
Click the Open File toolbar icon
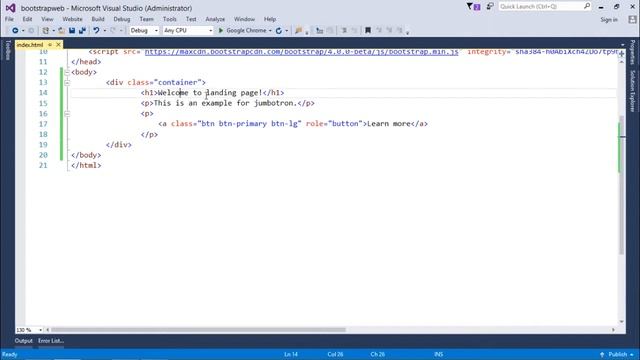click(x=61, y=31)
